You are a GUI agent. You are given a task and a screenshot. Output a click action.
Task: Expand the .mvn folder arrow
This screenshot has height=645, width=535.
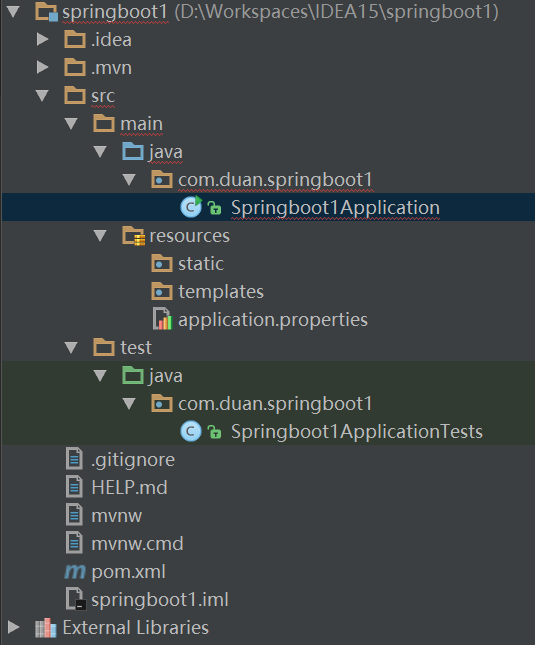(42, 67)
